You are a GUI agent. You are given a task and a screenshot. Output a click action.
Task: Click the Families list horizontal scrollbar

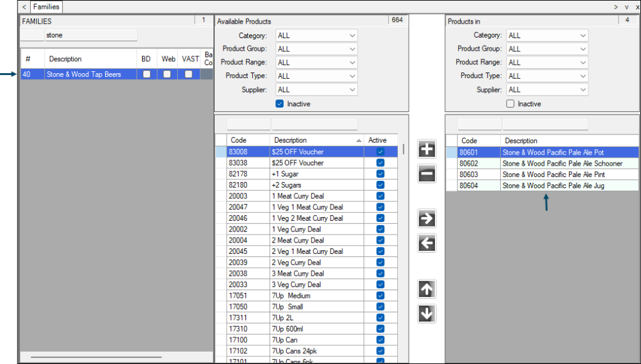(x=96, y=357)
